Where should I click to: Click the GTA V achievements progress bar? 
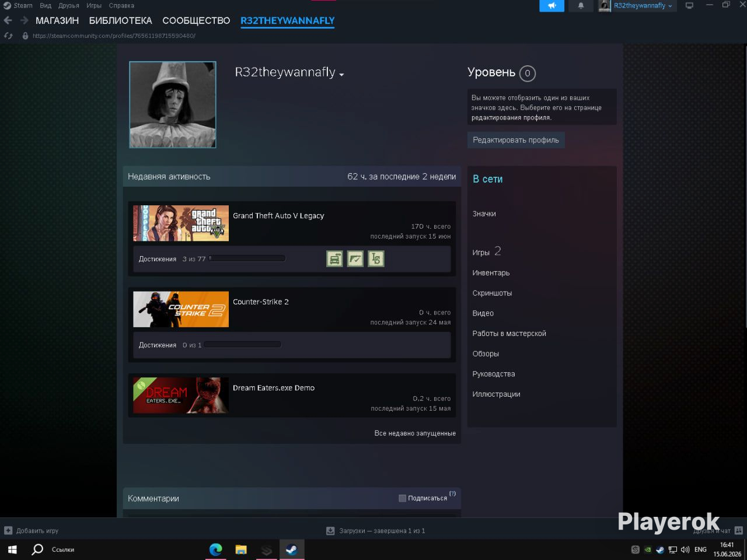(x=247, y=258)
